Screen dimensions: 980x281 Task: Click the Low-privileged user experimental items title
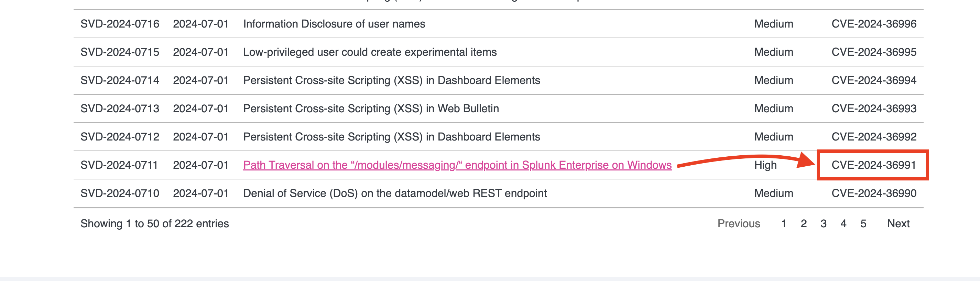(370, 52)
